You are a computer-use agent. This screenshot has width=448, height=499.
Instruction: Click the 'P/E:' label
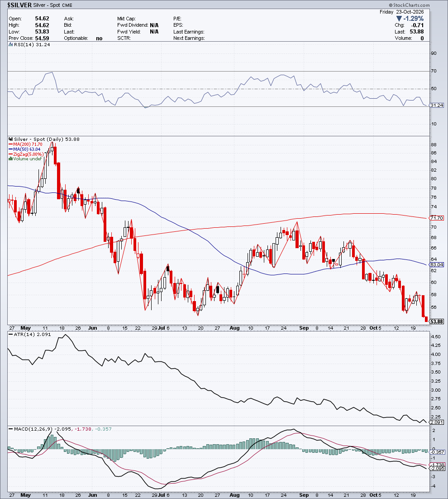177,19
